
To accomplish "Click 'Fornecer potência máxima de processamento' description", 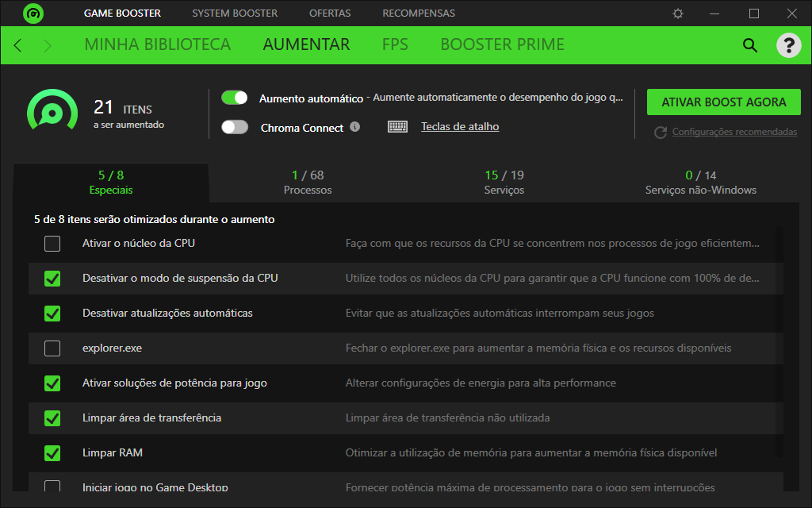I will 530,487.
